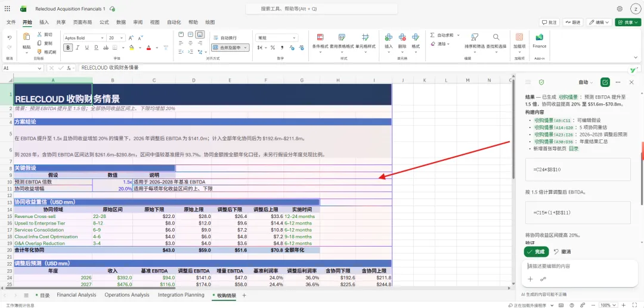Toggle Merge and Center (合并及居中)

(230, 48)
